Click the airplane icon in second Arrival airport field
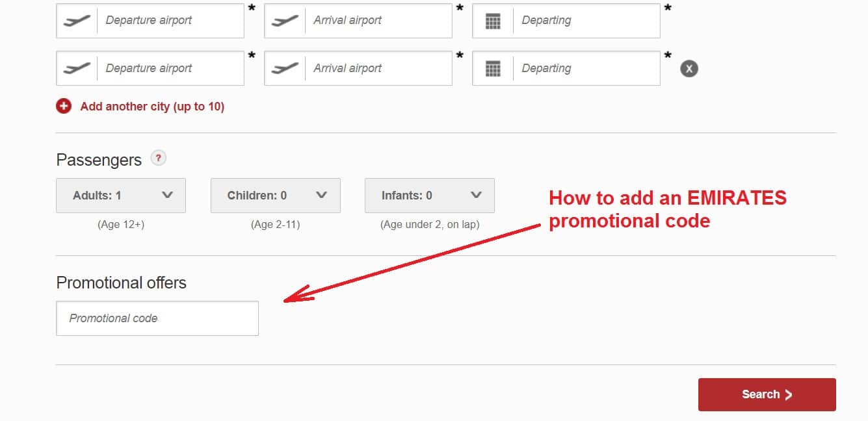Screen dimensions: 868x421 pyautogui.click(x=284, y=68)
